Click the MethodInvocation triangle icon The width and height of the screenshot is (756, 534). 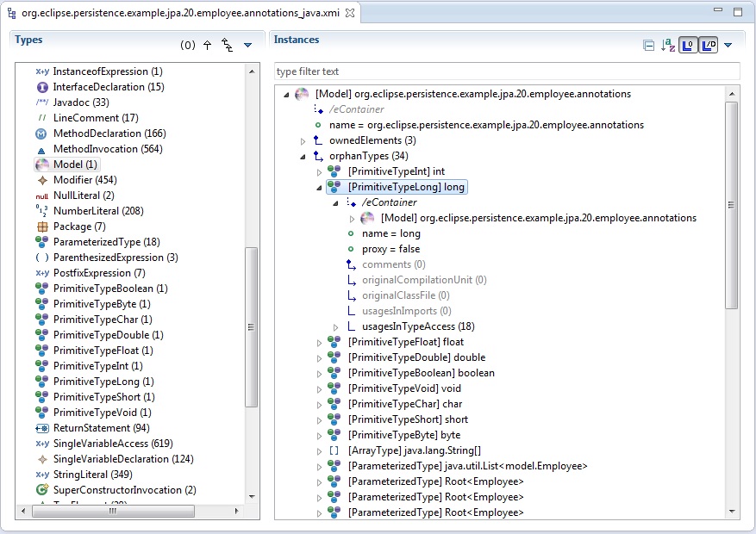point(41,150)
